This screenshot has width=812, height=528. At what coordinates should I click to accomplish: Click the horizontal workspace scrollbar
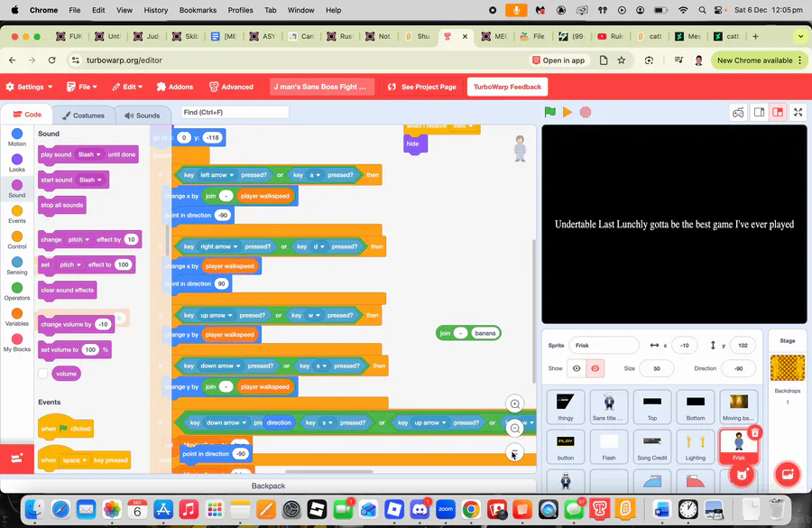point(328,471)
